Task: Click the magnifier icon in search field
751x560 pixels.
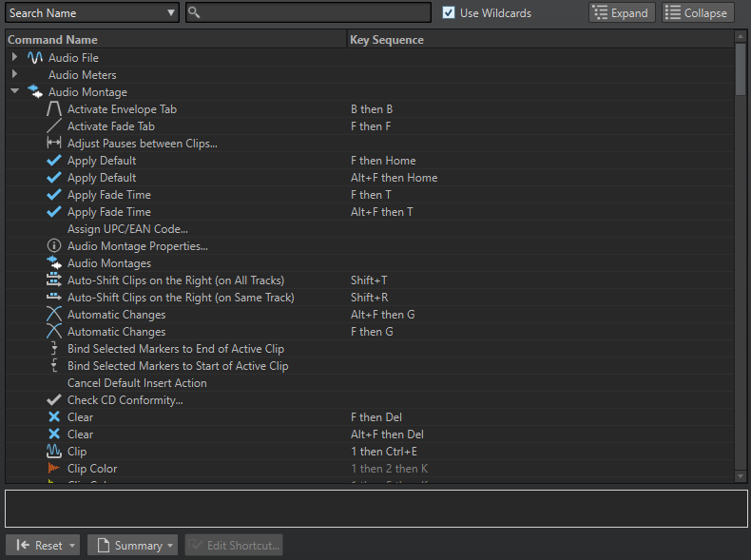Action: 195,13
